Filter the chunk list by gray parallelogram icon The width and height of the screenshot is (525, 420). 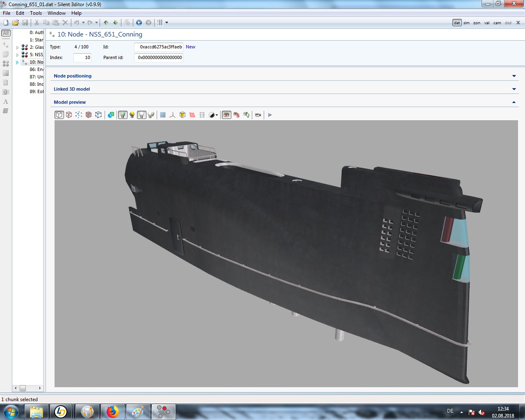coord(6,111)
